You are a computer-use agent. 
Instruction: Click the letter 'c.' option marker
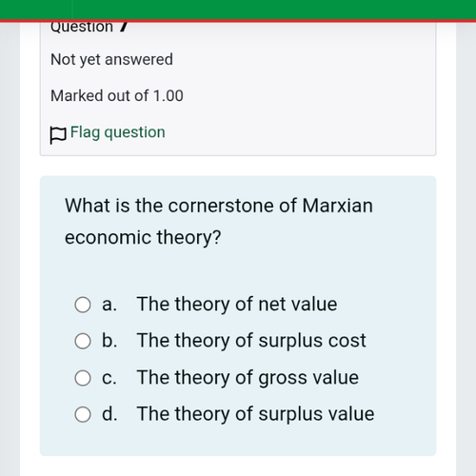point(109,378)
